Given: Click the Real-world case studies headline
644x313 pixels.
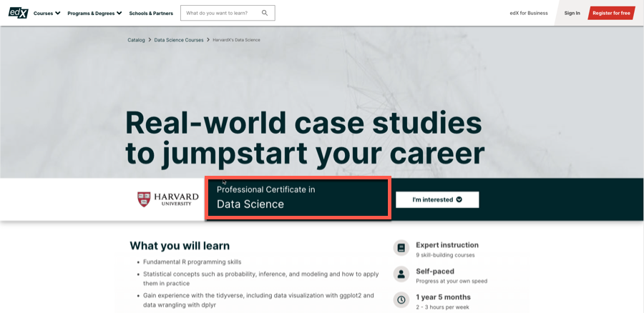Looking at the screenshot, I should [305, 139].
